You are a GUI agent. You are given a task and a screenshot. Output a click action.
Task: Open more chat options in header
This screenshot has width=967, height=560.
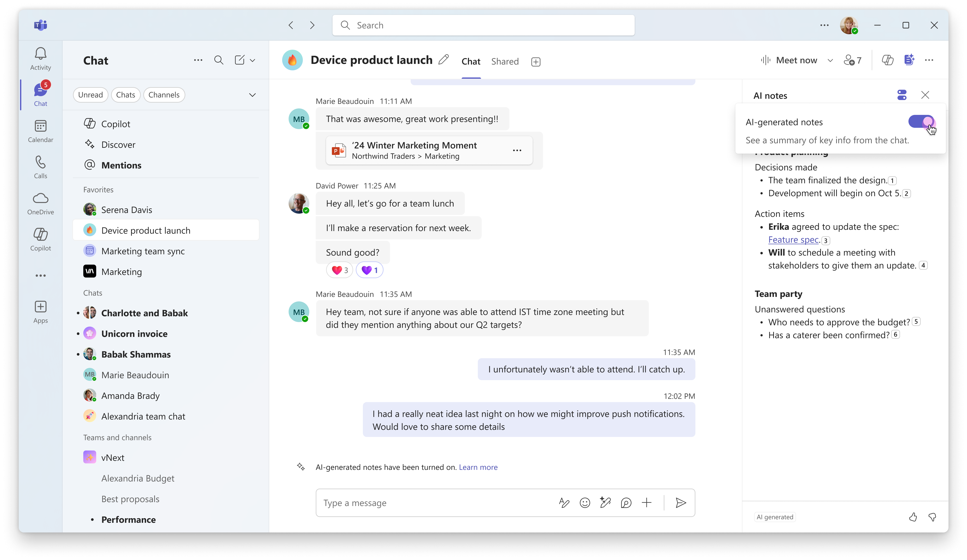pos(929,60)
